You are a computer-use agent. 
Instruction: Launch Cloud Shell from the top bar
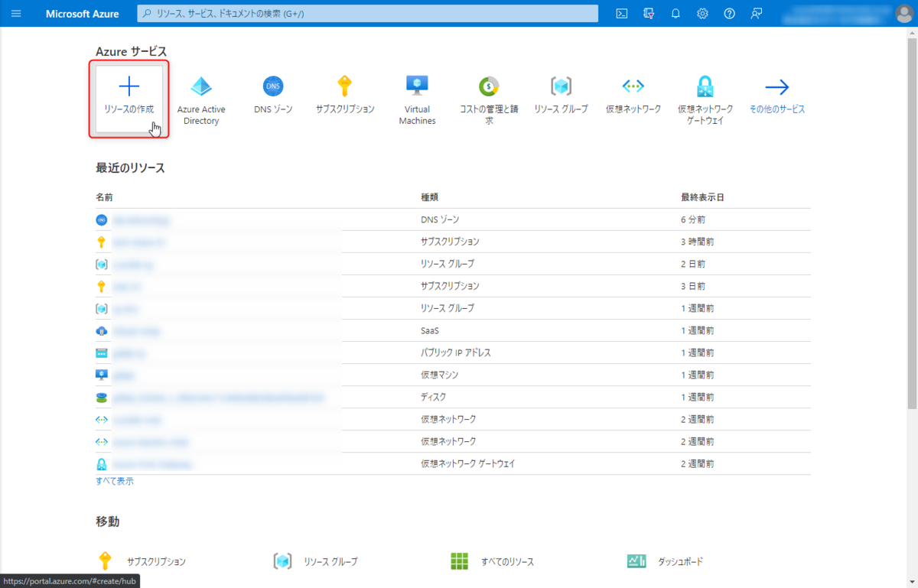click(x=621, y=13)
